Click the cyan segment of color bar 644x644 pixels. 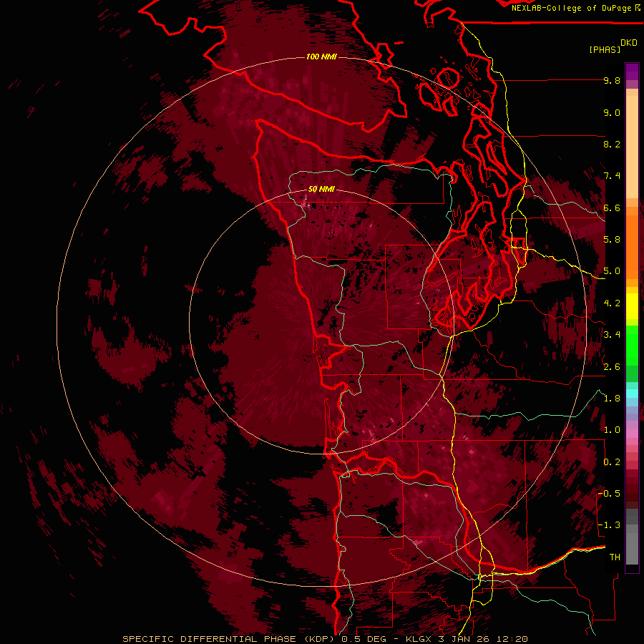[x=632, y=394]
